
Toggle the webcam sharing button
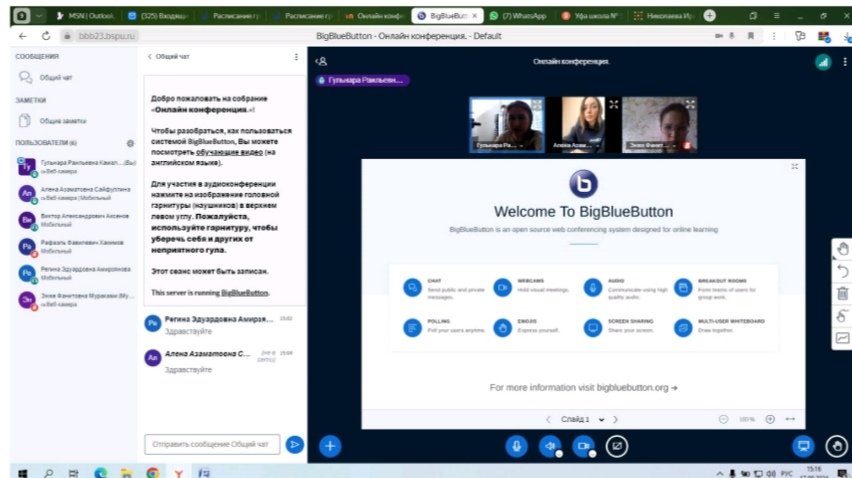pos(583,446)
